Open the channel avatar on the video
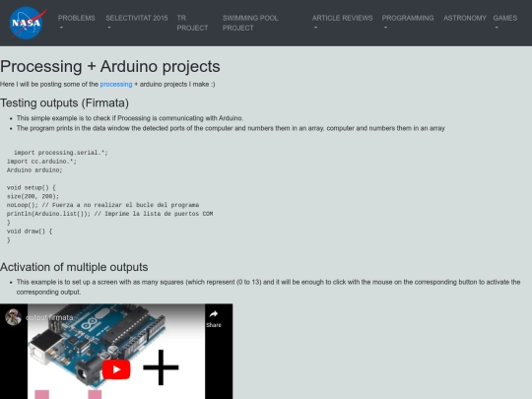The width and height of the screenshot is (532, 399). coord(13,317)
